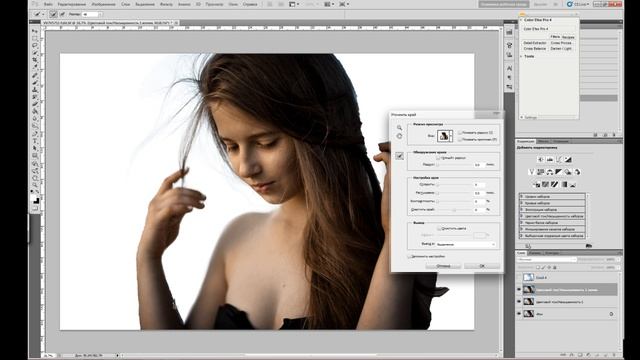
Task: Add a Gradient Map adjustment
Action: pyautogui.click(x=564, y=185)
